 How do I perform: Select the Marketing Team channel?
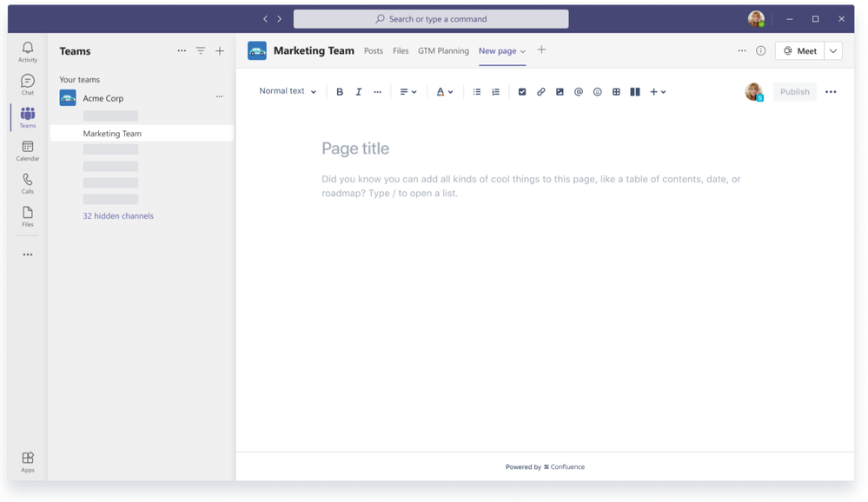(142, 134)
